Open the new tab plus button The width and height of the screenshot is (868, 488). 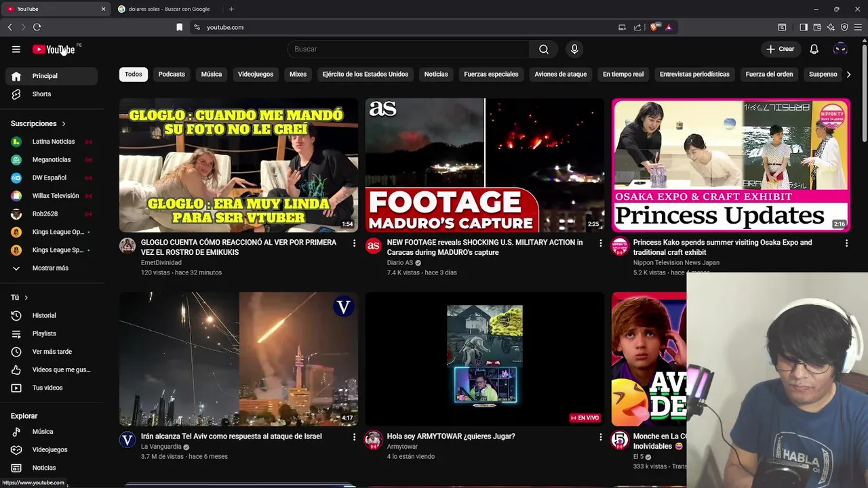pyautogui.click(x=231, y=9)
